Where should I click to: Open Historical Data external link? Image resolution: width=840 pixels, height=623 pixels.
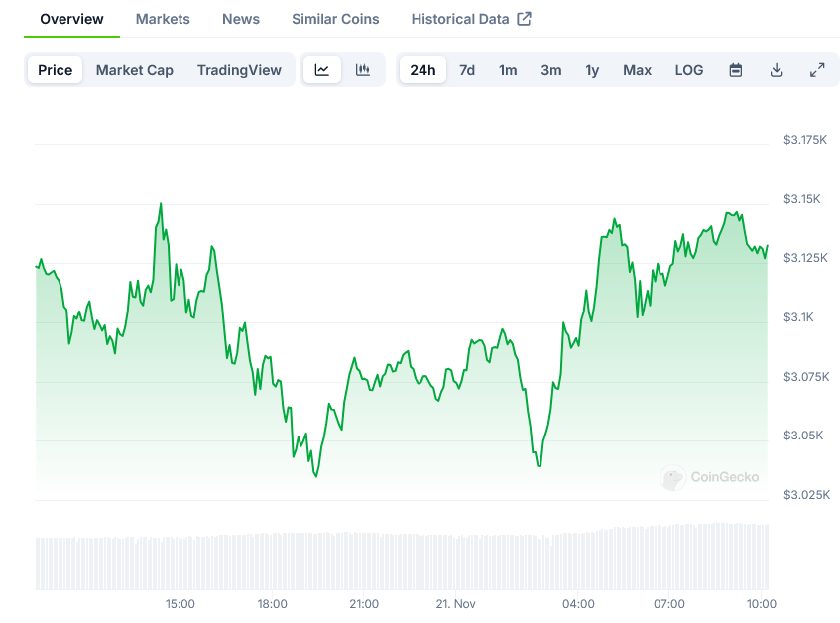pyautogui.click(x=471, y=19)
